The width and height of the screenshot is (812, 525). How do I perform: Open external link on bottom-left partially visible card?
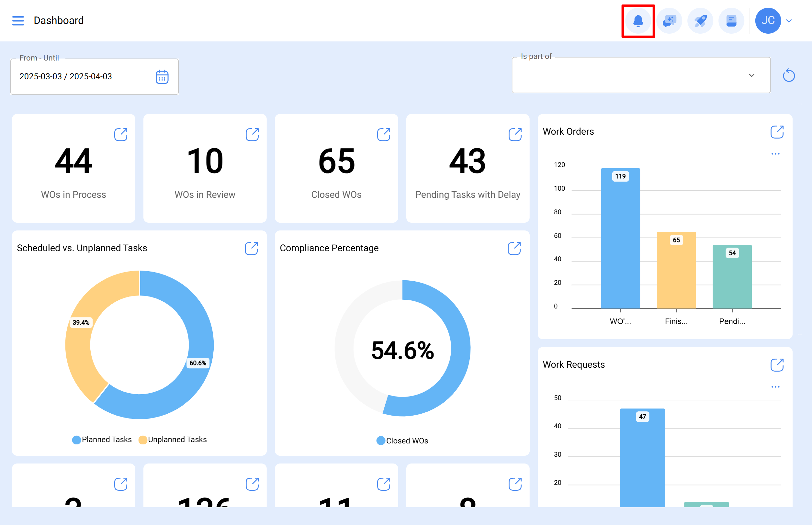click(121, 484)
